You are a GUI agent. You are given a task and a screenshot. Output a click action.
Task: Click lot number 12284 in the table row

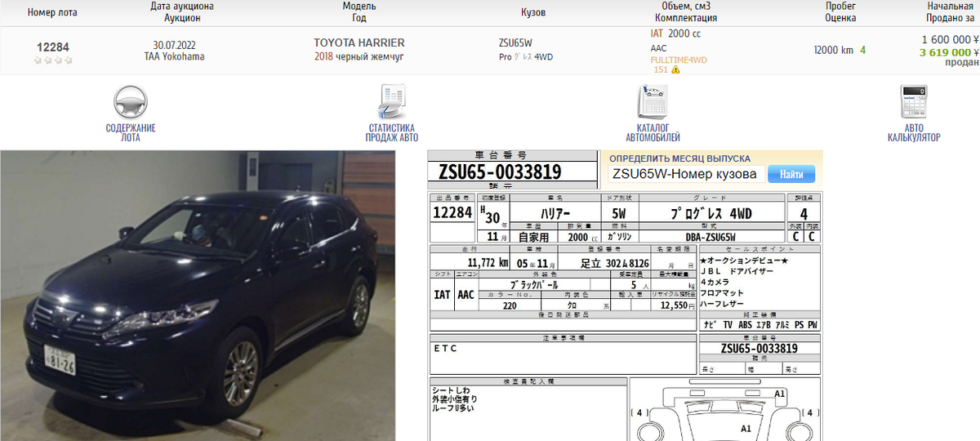pyautogui.click(x=53, y=47)
